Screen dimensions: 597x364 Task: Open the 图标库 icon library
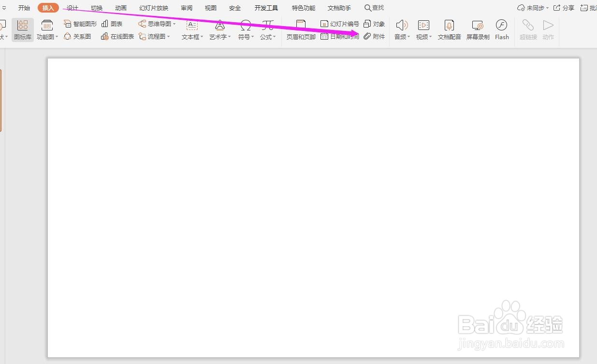(23, 30)
